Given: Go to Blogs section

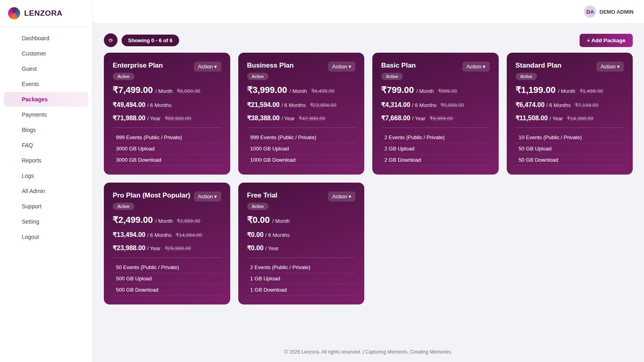Looking at the screenshot, I should pyautogui.click(x=46, y=130).
